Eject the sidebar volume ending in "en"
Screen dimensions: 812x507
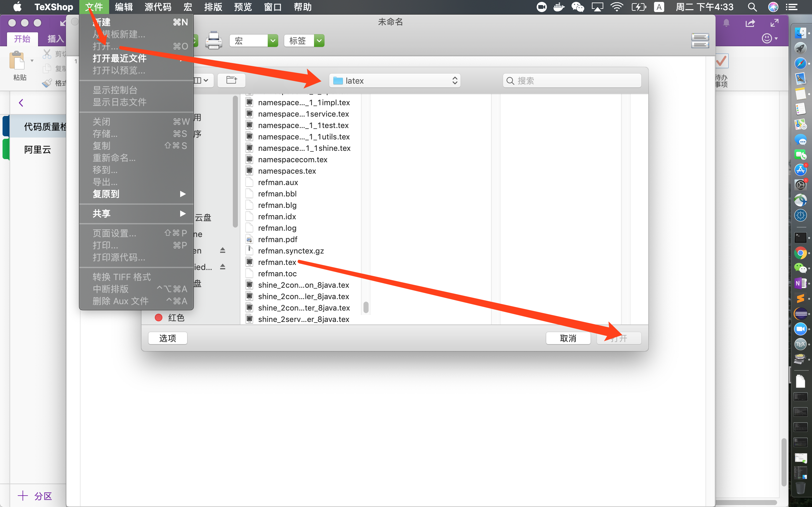(222, 250)
